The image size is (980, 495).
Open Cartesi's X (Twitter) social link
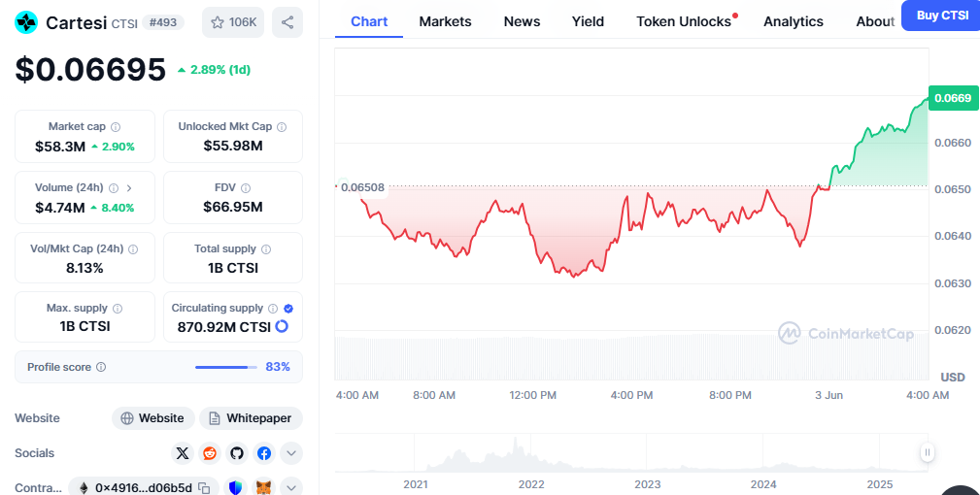pyautogui.click(x=183, y=453)
